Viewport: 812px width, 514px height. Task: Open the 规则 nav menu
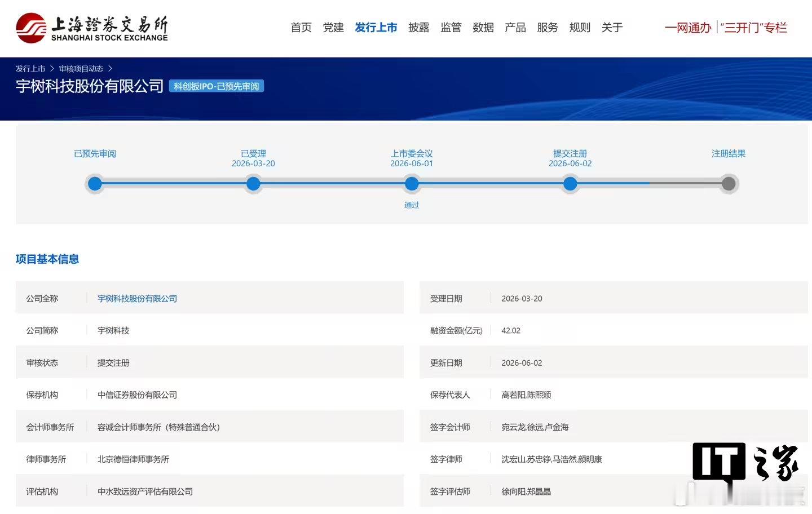(x=580, y=28)
